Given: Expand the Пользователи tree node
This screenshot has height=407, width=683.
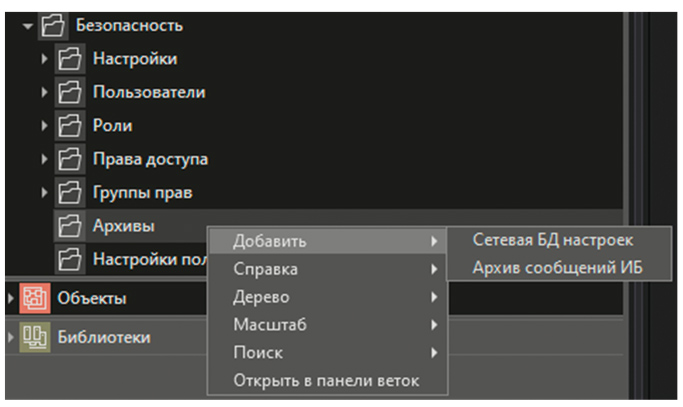Looking at the screenshot, I should coord(44,93).
